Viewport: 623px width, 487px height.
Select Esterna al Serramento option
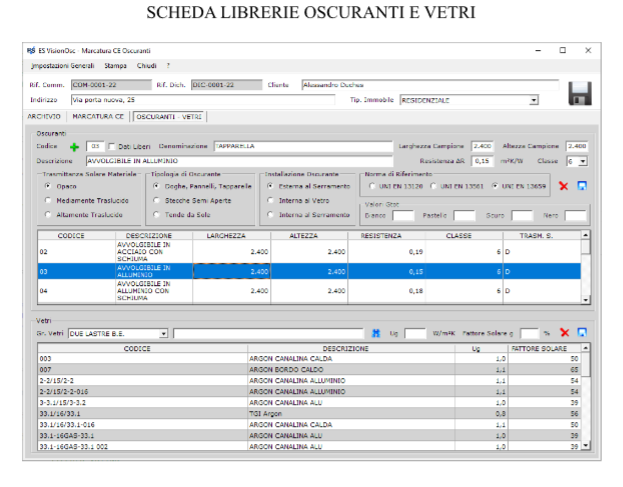point(271,186)
